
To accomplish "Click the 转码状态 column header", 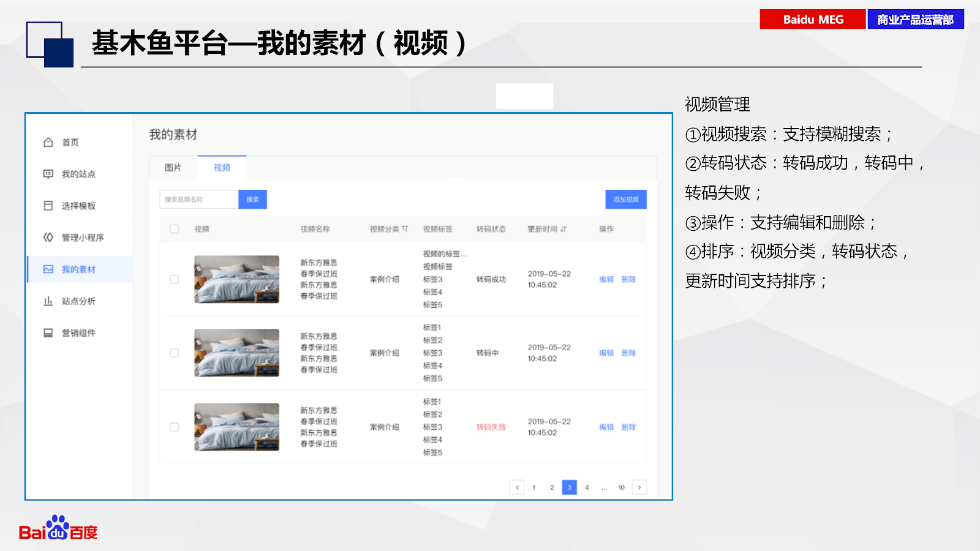I will [491, 229].
